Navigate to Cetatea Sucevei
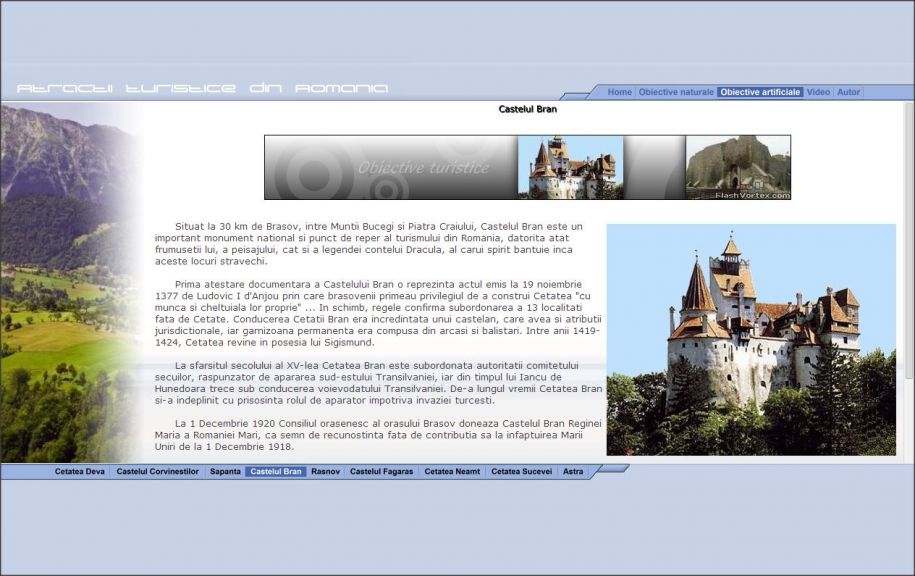 tap(521, 471)
